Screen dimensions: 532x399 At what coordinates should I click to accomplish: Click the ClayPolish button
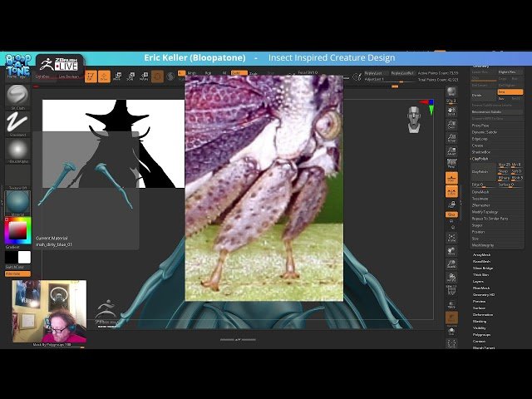[x=481, y=159]
